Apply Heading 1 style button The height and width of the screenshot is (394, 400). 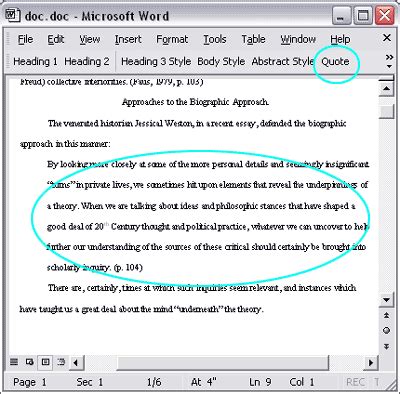tap(35, 62)
